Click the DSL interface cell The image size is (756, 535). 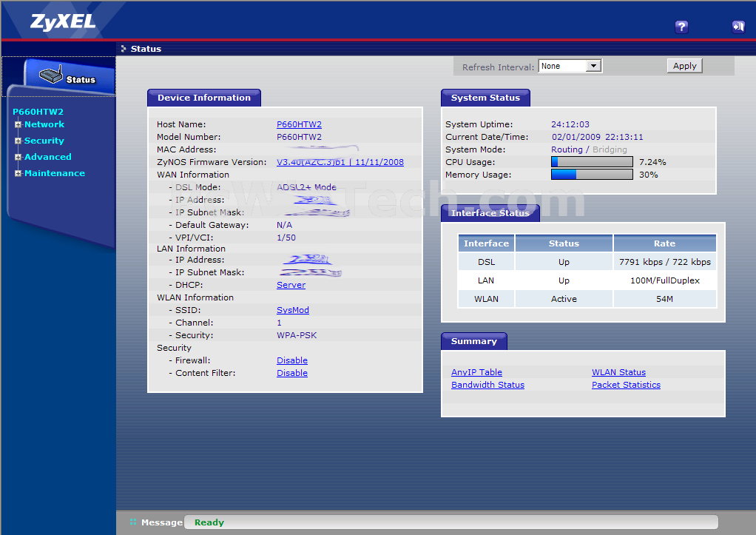coord(486,262)
